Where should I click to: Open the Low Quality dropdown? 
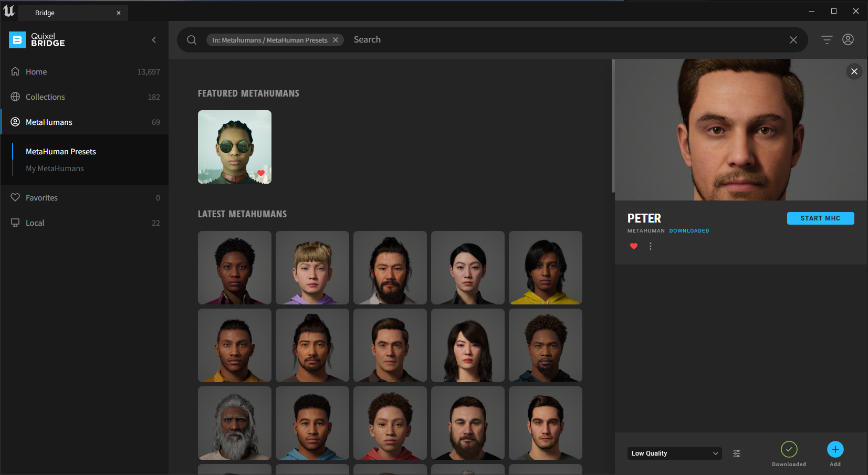pos(674,453)
